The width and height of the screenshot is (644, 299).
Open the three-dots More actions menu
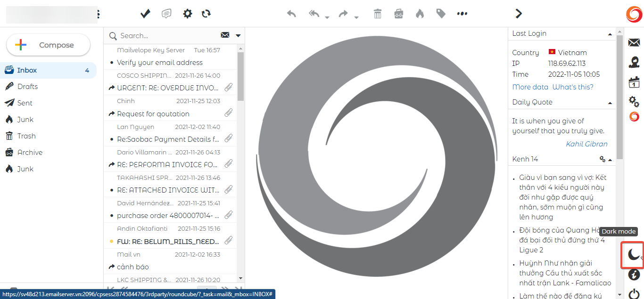(x=462, y=14)
